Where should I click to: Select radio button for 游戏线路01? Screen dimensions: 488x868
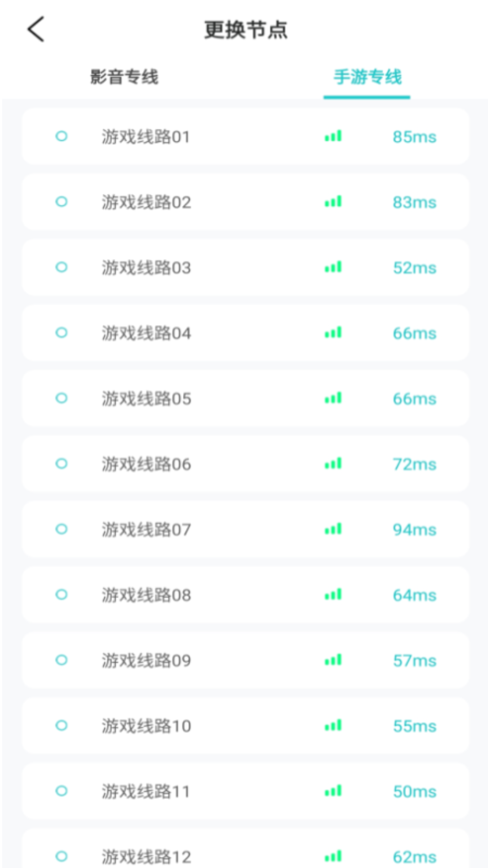pos(61,136)
